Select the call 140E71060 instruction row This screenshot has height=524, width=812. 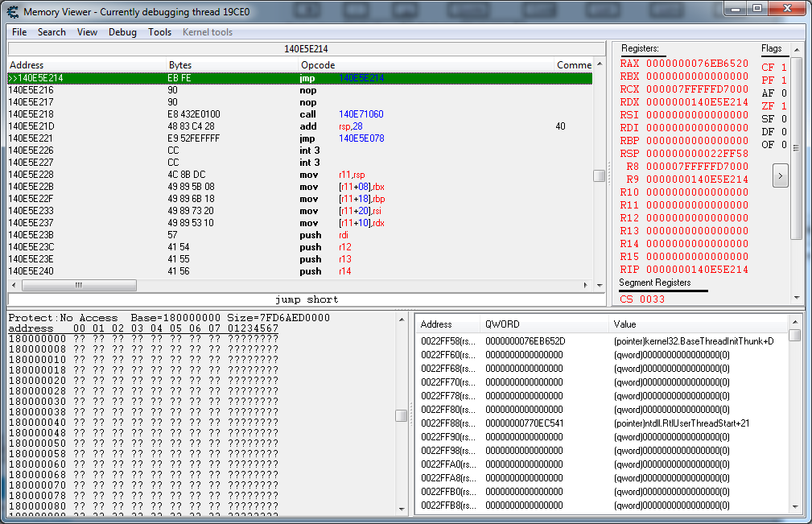[300, 114]
